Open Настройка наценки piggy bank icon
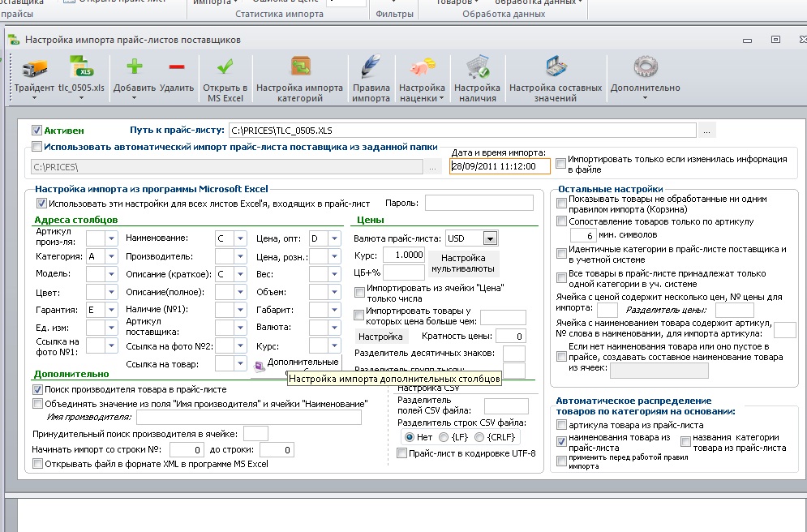Image resolution: width=807 pixels, height=532 pixels. (422, 66)
